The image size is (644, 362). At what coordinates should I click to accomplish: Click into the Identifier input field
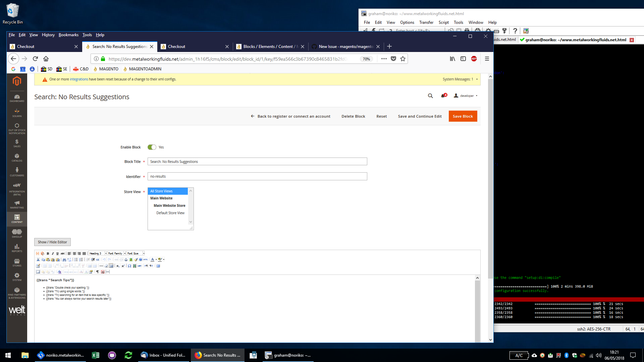point(257,176)
